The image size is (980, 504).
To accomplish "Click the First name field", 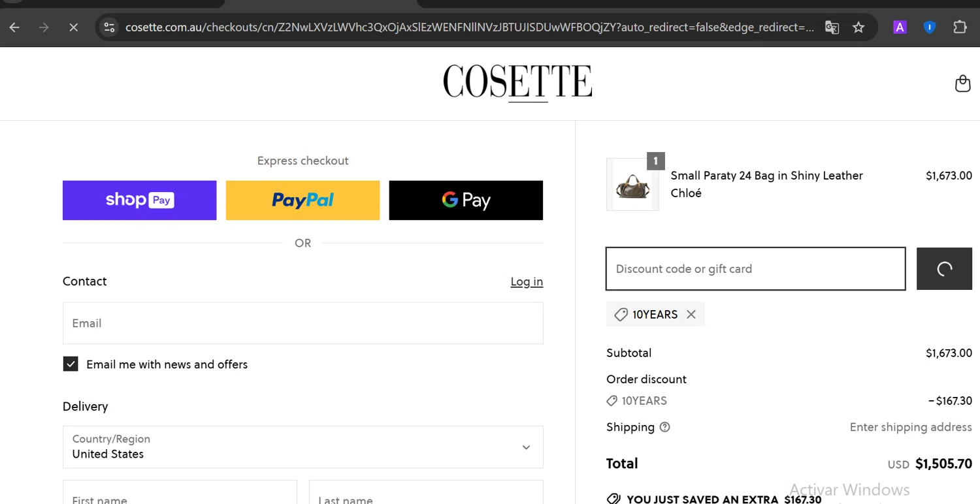I will point(180,492).
